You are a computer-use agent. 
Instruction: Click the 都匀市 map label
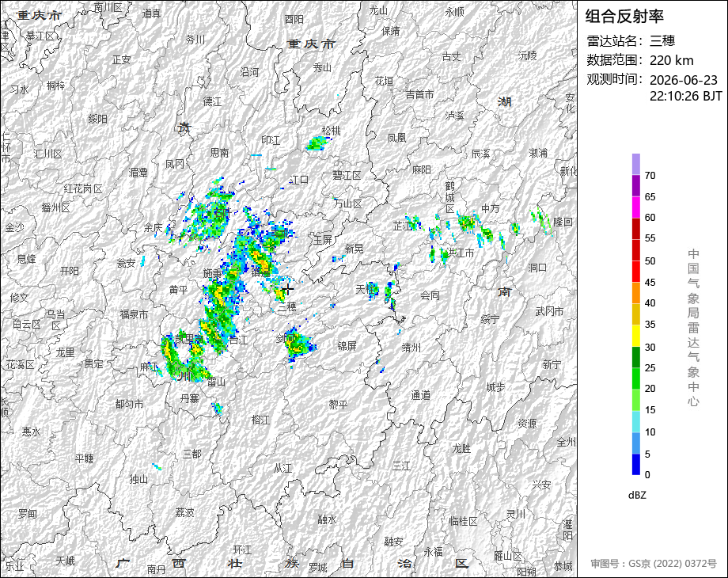(129, 405)
